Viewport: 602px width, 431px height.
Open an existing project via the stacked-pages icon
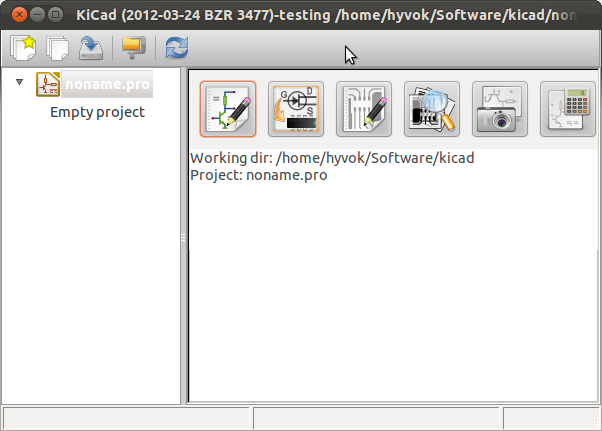click(x=58, y=48)
